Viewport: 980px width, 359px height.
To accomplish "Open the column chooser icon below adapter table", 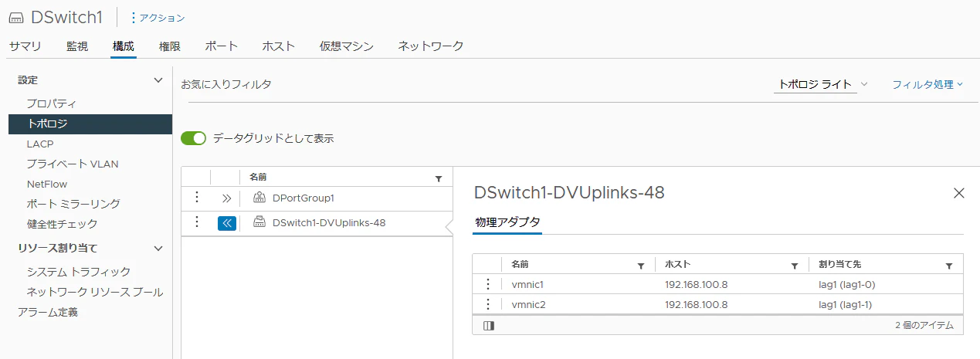I will coord(488,326).
